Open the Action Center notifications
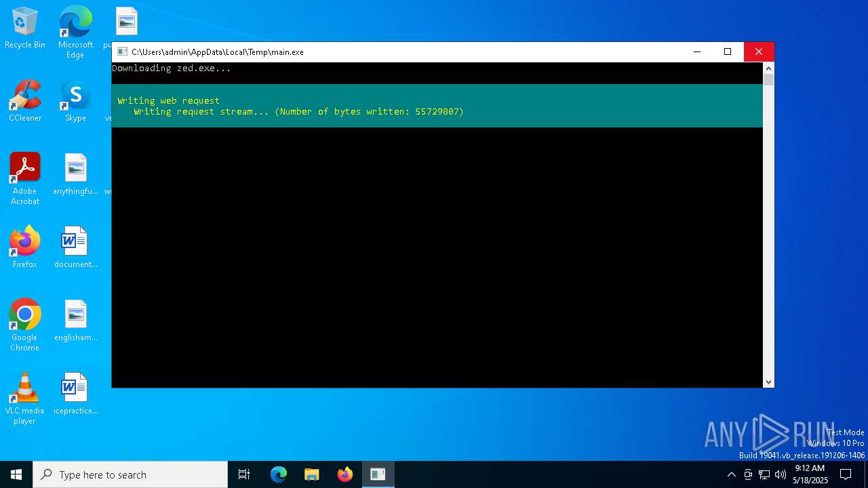Image resolution: width=868 pixels, height=488 pixels. point(846,474)
